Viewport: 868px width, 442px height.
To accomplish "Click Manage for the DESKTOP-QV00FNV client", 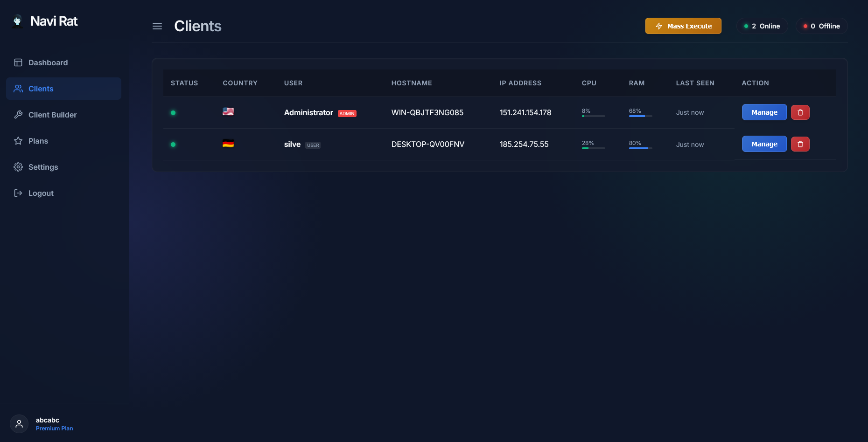I will [764, 144].
